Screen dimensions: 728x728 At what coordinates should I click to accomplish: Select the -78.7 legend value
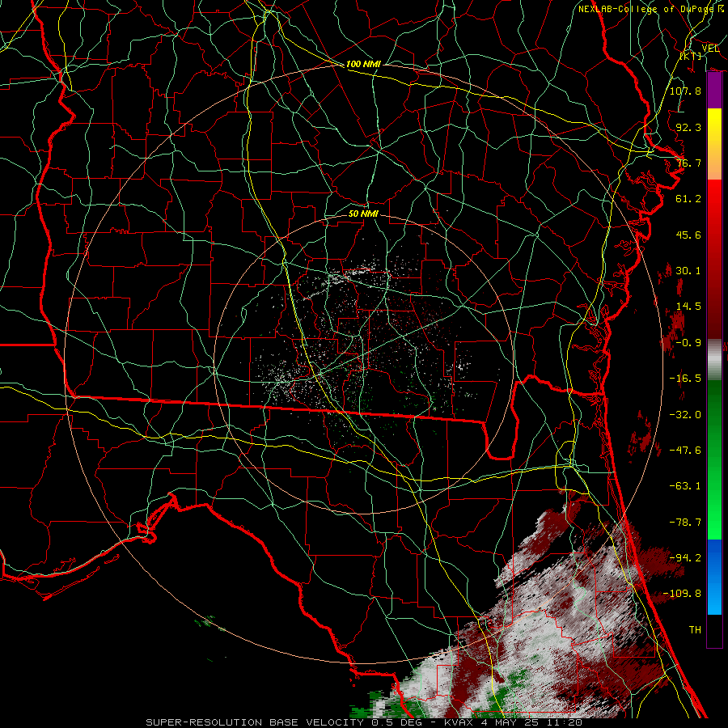click(685, 523)
